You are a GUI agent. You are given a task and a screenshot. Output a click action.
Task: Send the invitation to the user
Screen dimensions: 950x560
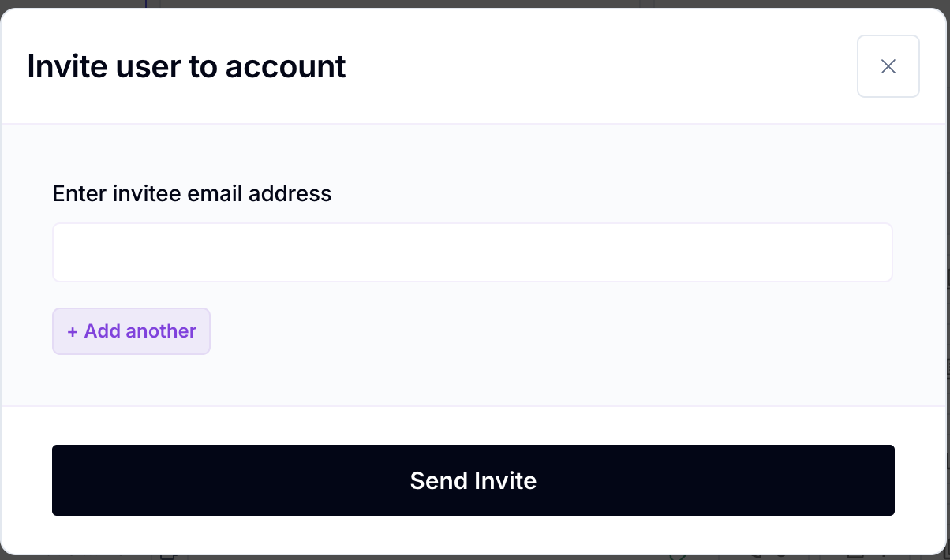(473, 480)
